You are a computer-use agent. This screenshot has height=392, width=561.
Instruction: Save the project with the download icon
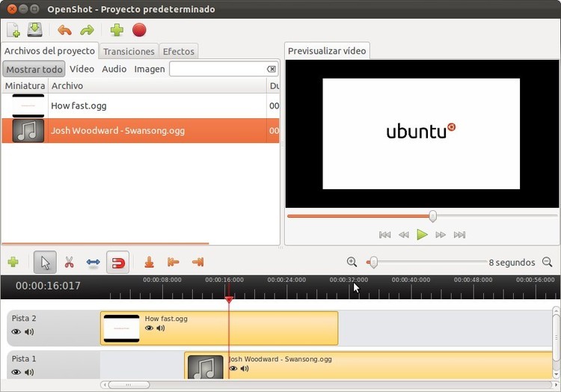(x=34, y=30)
